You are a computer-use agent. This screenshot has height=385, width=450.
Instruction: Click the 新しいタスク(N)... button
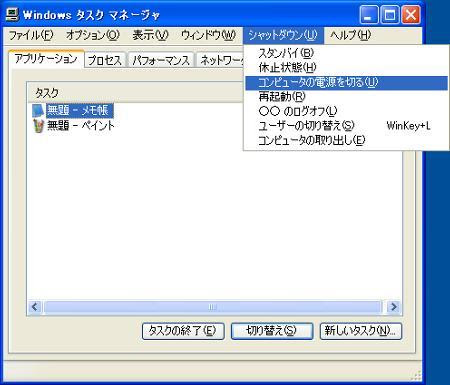[361, 331]
